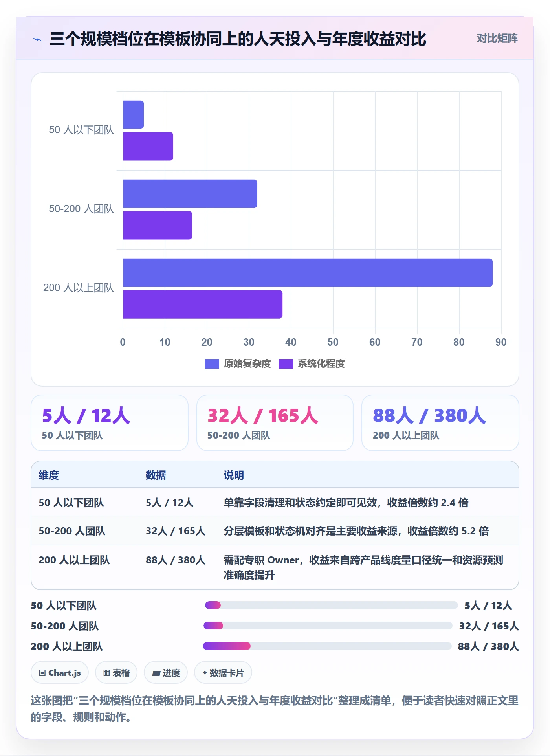The height and width of the screenshot is (756, 550).
Task: Click the description mentioning 需配专职 Owner
Action: (363, 567)
